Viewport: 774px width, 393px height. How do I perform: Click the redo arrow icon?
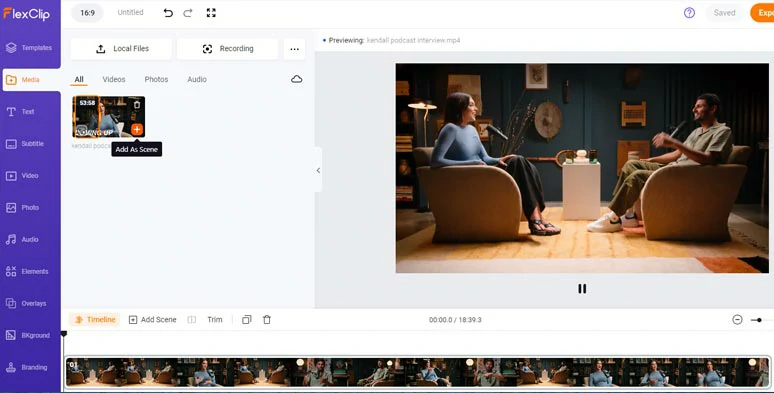(188, 13)
